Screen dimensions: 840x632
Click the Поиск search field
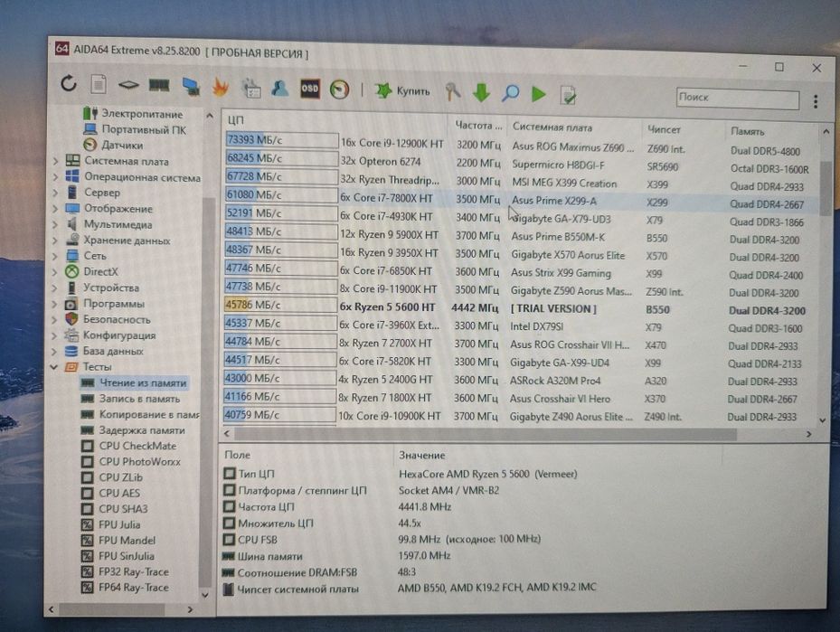738,98
